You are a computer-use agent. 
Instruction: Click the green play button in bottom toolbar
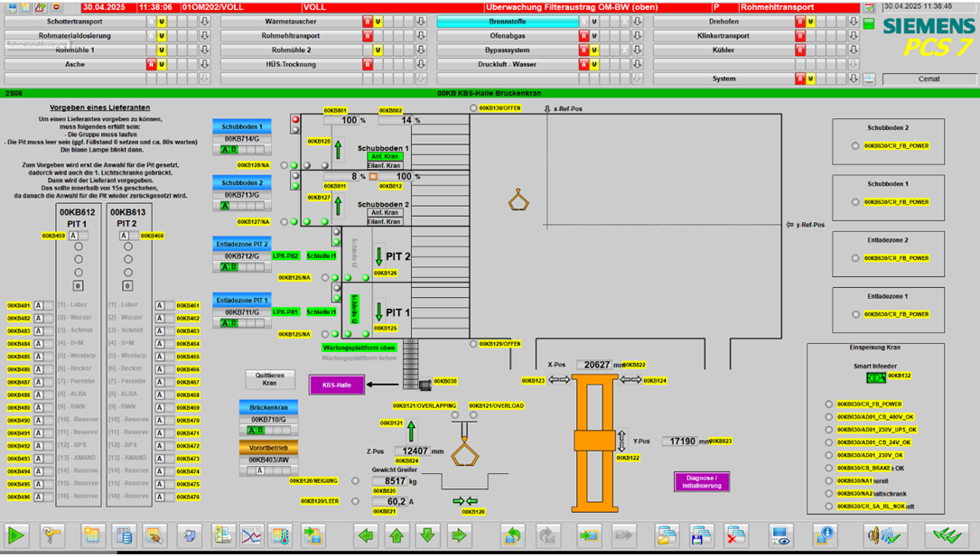(x=16, y=535)
